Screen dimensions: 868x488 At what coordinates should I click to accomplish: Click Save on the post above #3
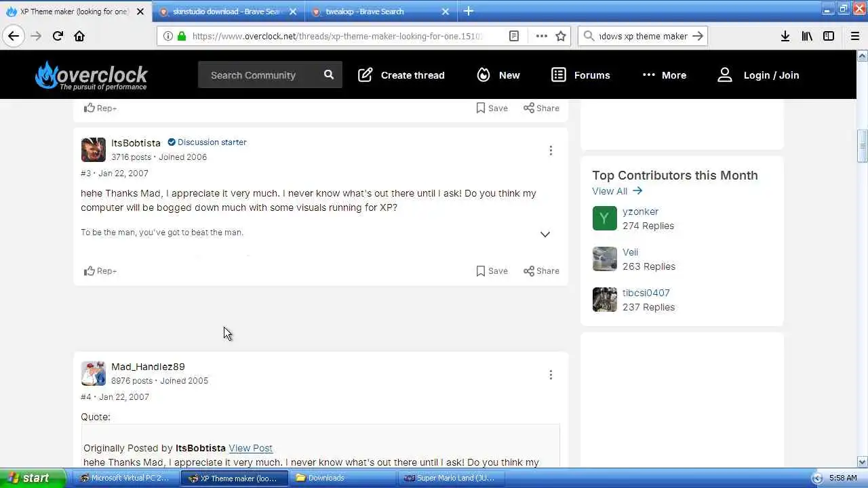492,108
